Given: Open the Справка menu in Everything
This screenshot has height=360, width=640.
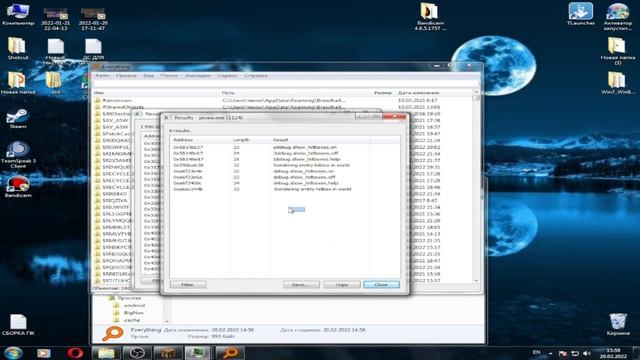Looking at the screenshot, I should [256, 76].
